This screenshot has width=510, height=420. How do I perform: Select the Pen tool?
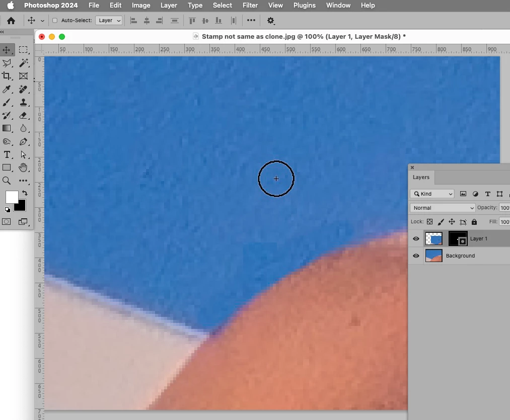click(23, 142)
